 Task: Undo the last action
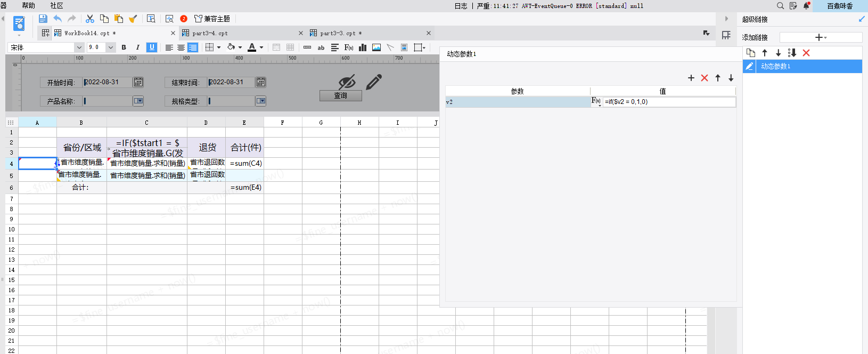pos(58,19)
